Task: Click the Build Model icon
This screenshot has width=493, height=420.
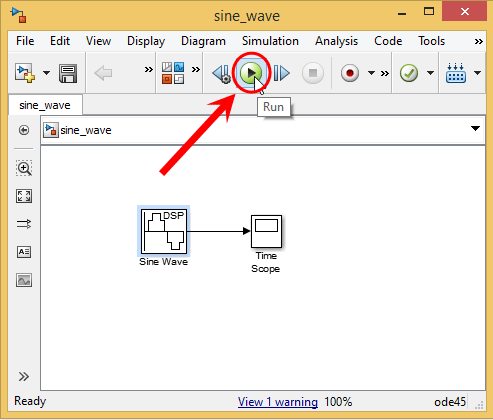Action: click(456, 73)
